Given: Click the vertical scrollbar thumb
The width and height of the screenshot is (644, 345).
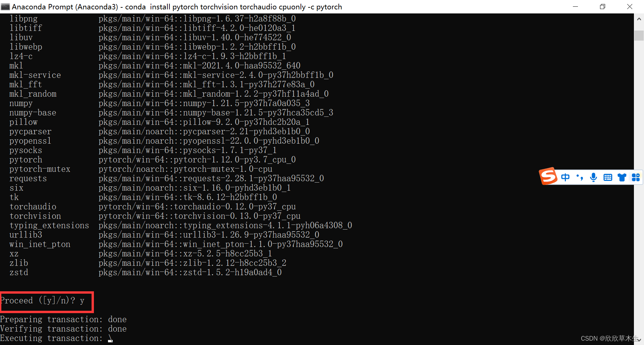Looking at the screenshot, I should tap(639, 36).
